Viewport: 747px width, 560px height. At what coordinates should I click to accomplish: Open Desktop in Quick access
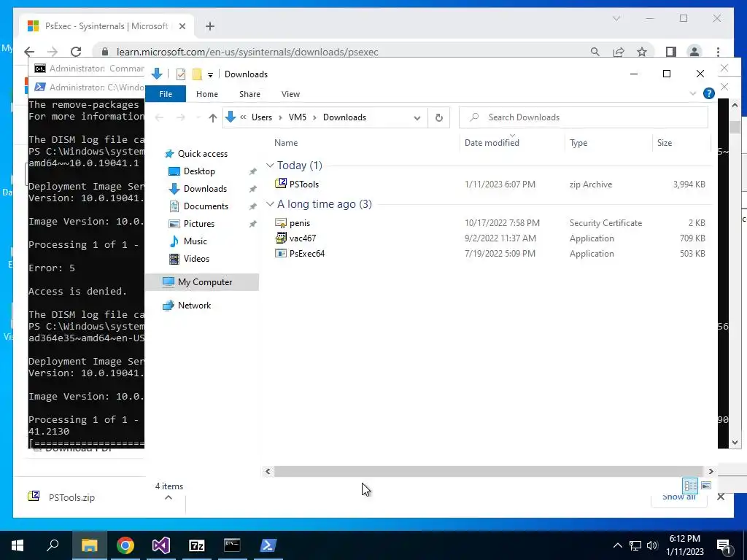pyautogui.click(x=199, y=171)
